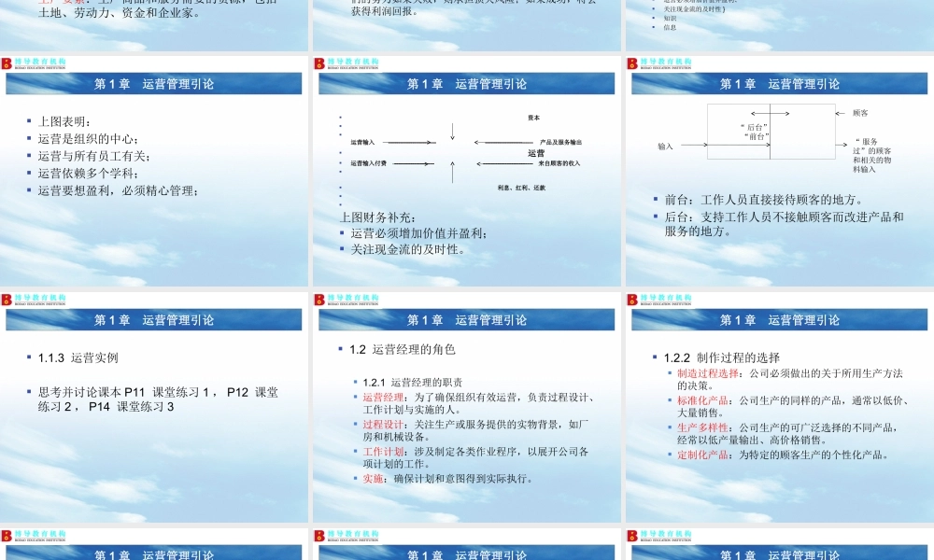Click the 利息、红利、还款 label in the diagram
The height and width of the screenshot is (560, 934).
[x=522, y=188]
